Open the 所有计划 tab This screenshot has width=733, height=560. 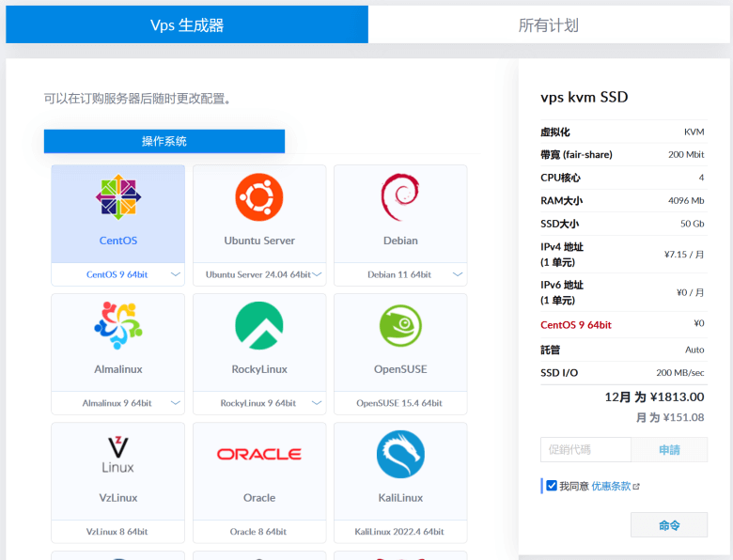click(549, 24)
